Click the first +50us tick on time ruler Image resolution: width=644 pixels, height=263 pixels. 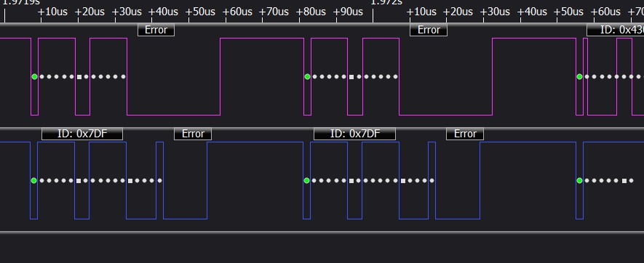[x=200, y=12]
